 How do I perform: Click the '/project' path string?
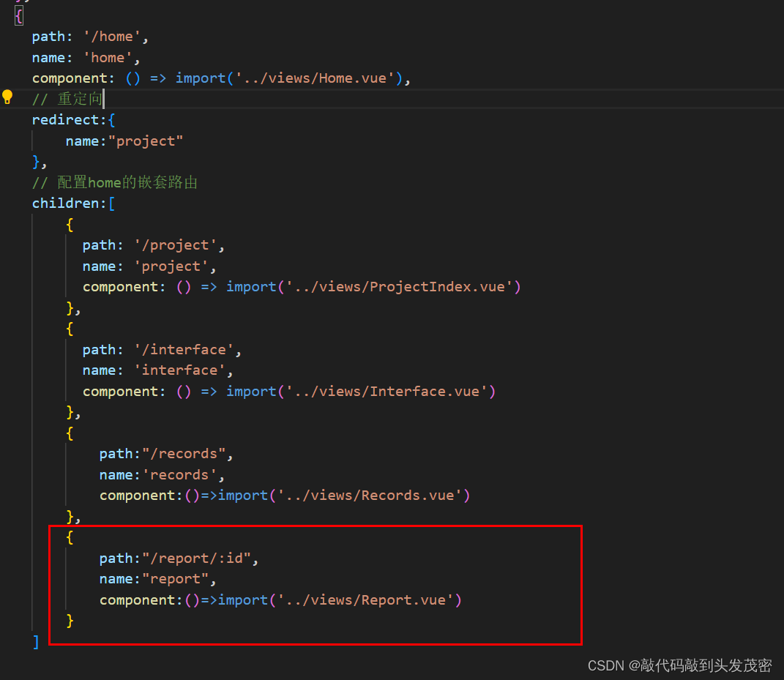pos(176,245)
